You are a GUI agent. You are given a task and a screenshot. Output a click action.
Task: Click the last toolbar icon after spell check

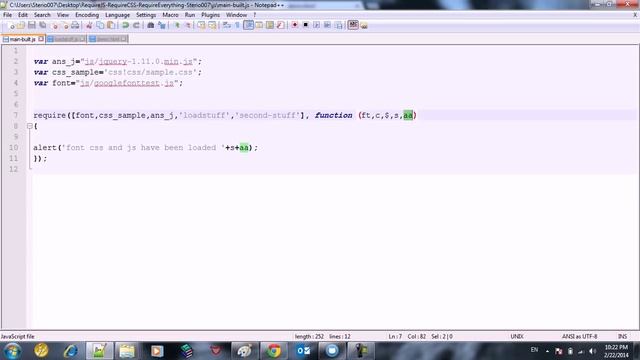pyautogui.click(x=364, y=26)
